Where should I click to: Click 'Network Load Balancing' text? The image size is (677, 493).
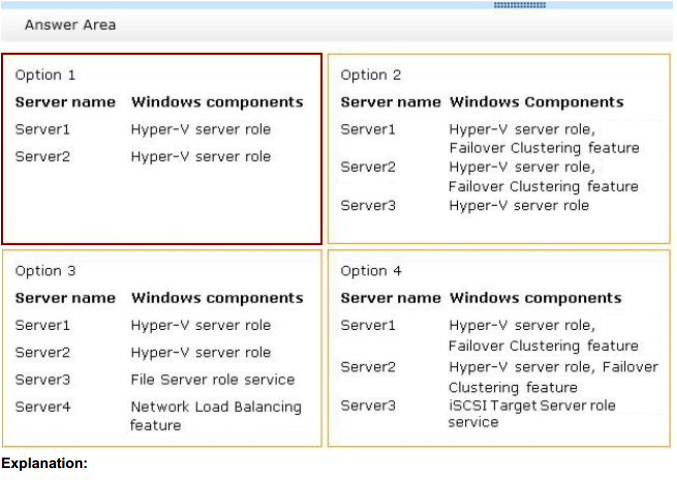click(216, 407)
